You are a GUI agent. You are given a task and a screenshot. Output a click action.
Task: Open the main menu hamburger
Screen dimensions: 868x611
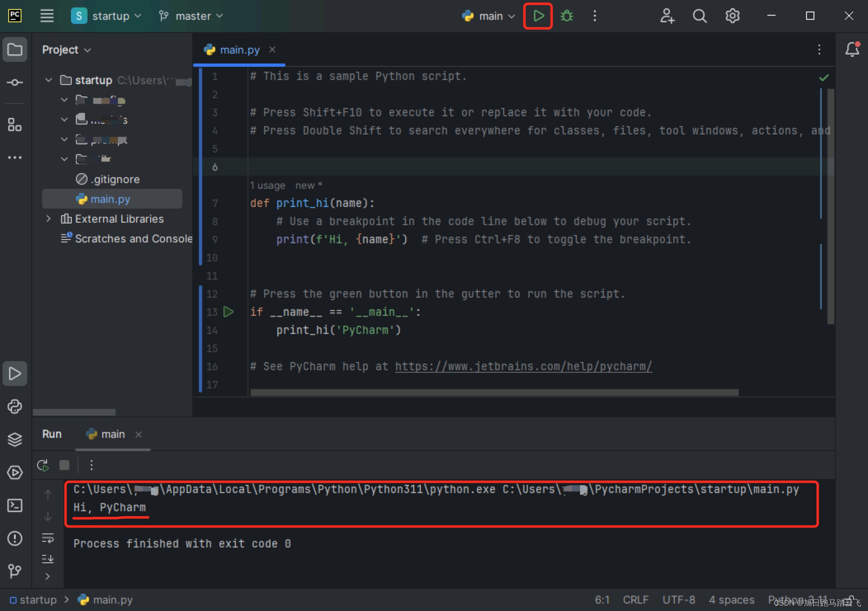[47, 16]
